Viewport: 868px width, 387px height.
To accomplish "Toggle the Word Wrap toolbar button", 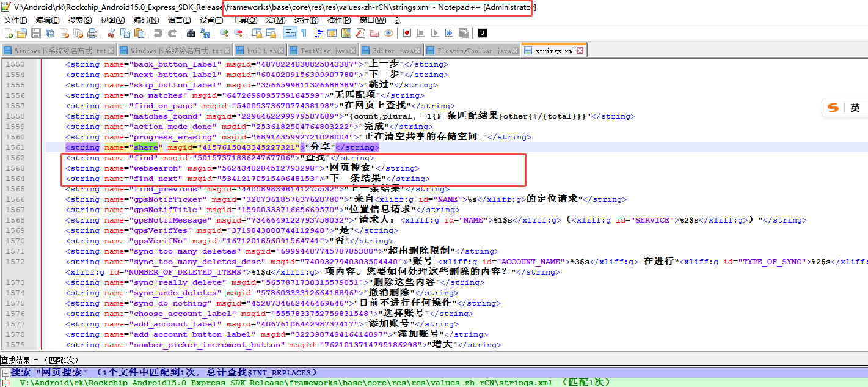I will [x=290, y=32].
